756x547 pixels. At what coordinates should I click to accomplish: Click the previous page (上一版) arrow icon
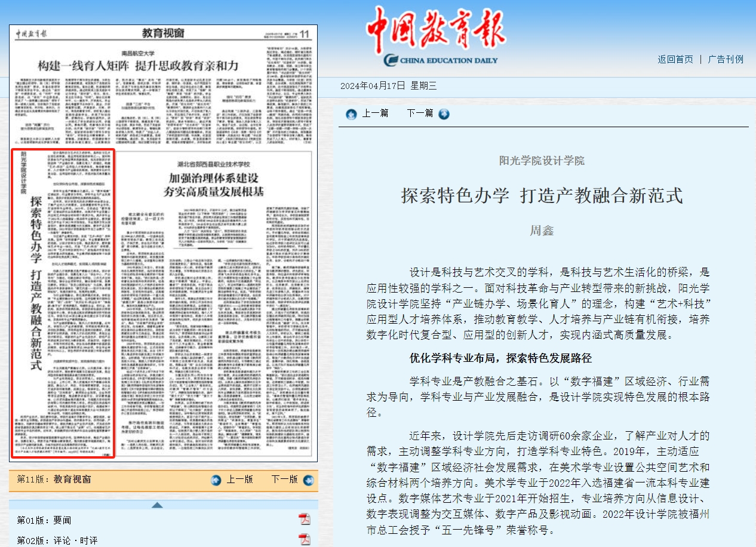pyautogui.click(x=216, y=480)
